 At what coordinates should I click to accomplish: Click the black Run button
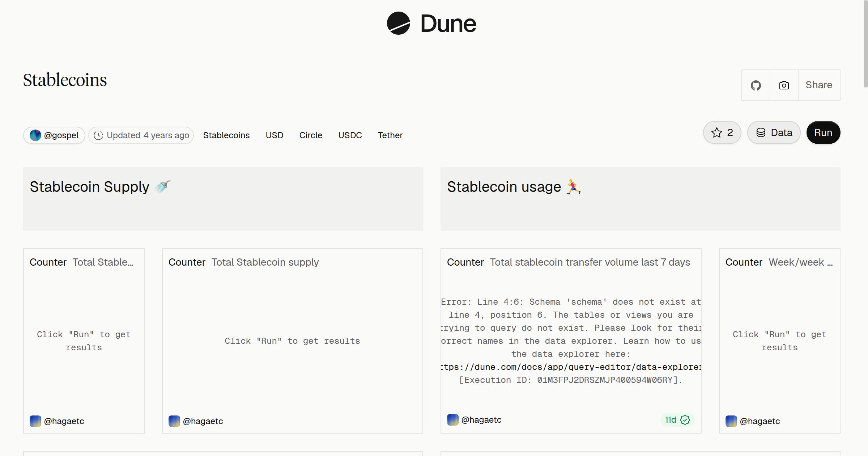point(823,132)
